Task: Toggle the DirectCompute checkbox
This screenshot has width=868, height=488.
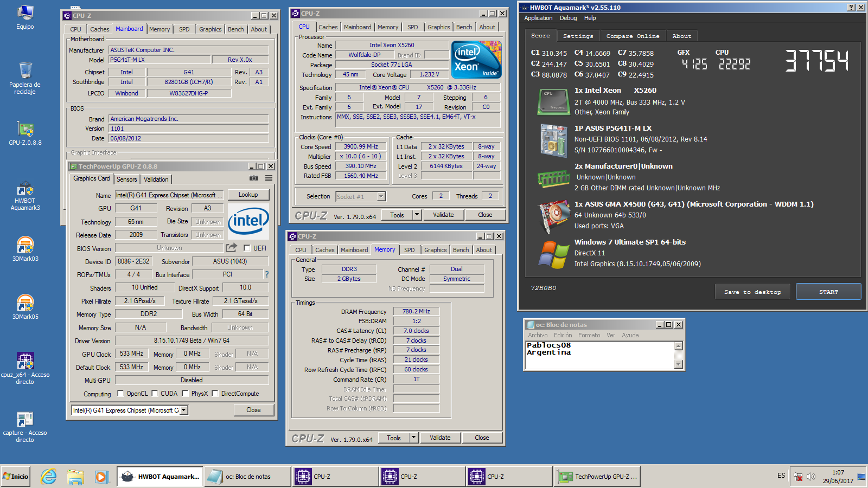Action: (215, 393)
